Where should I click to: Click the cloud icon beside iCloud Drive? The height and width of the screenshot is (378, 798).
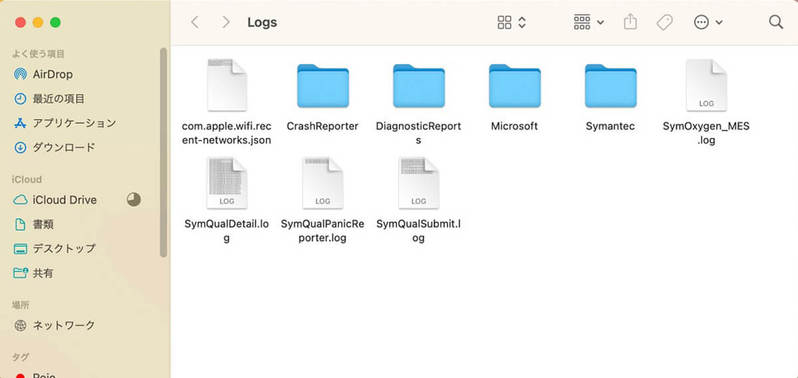coord(20,200)
